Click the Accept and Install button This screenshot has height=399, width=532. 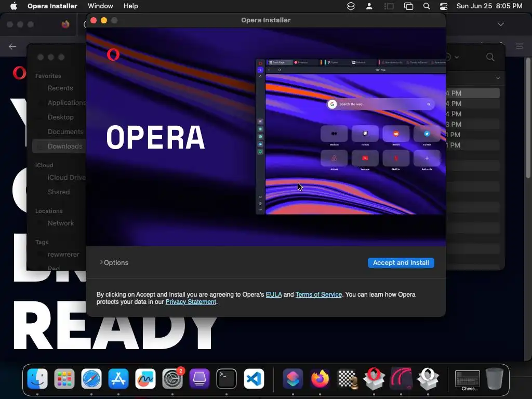tap(401, 262)
